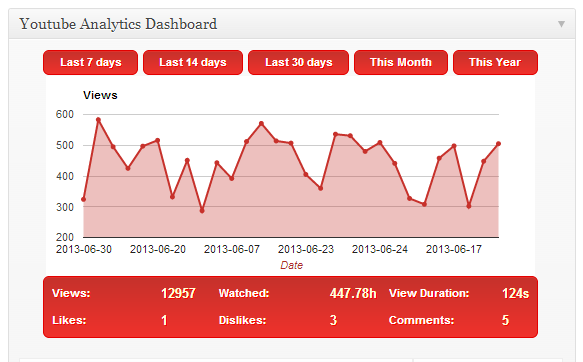
Task: Select the Last 14 days button
Action: coord(193,62)
